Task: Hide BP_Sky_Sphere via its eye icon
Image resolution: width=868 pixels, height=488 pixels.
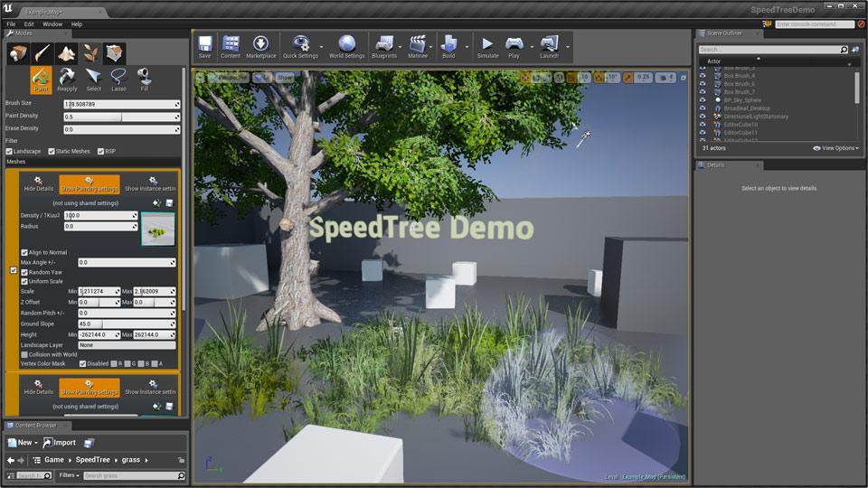Action: point(703,100)
